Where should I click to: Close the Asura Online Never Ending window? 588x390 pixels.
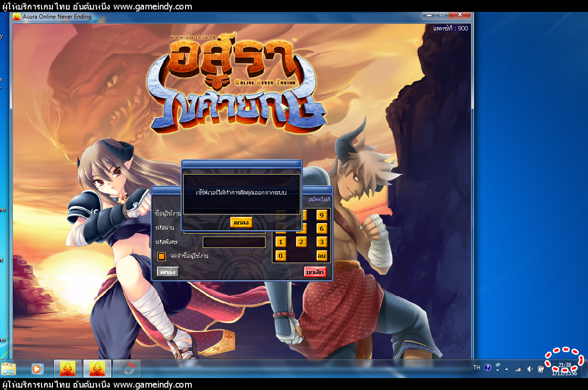pyautogui.click(x=460, y=15)
